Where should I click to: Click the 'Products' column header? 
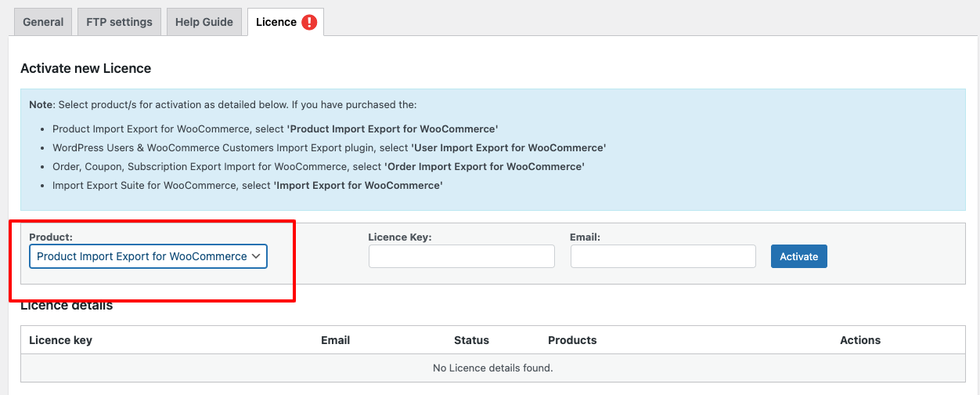tap(572, 340)
